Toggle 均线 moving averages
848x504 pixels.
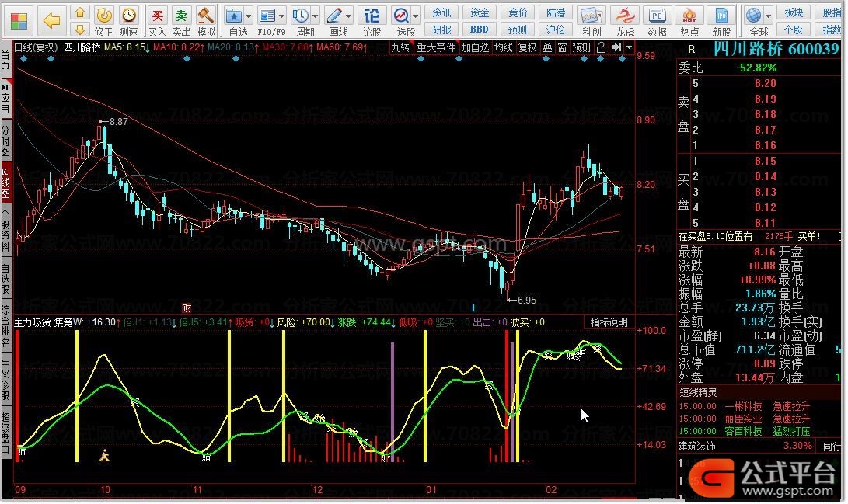504,48
